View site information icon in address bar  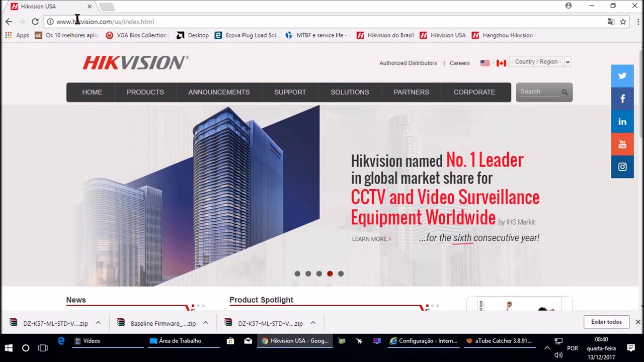pos(50,22)
